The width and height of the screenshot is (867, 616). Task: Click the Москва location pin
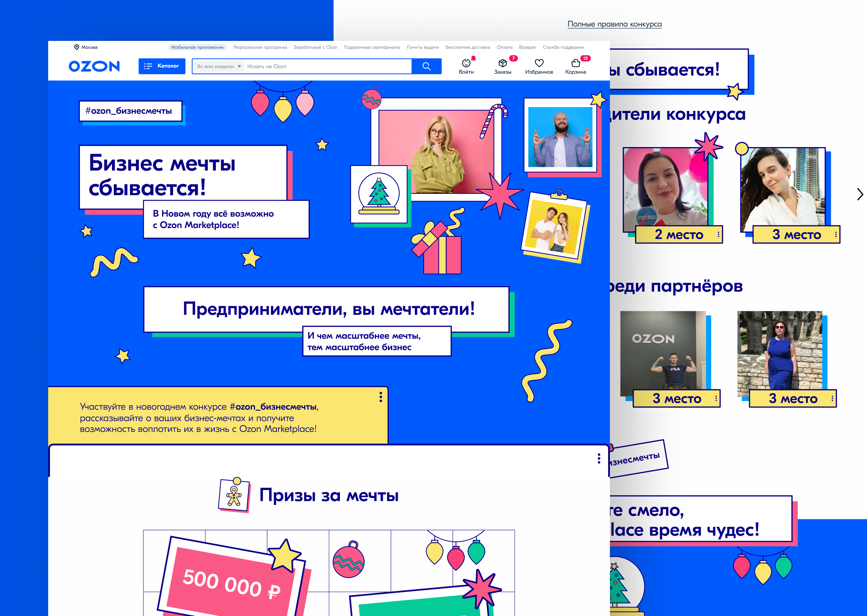click(77, 47)
